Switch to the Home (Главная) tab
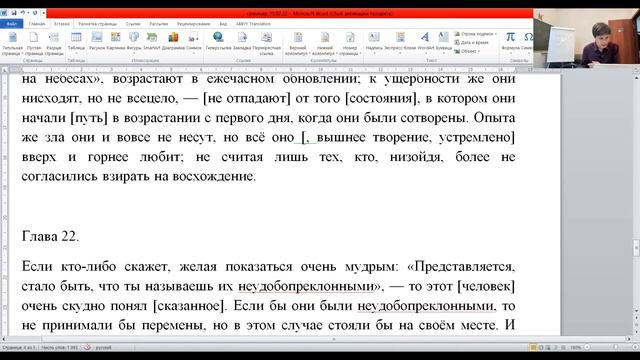 (37, 24)
